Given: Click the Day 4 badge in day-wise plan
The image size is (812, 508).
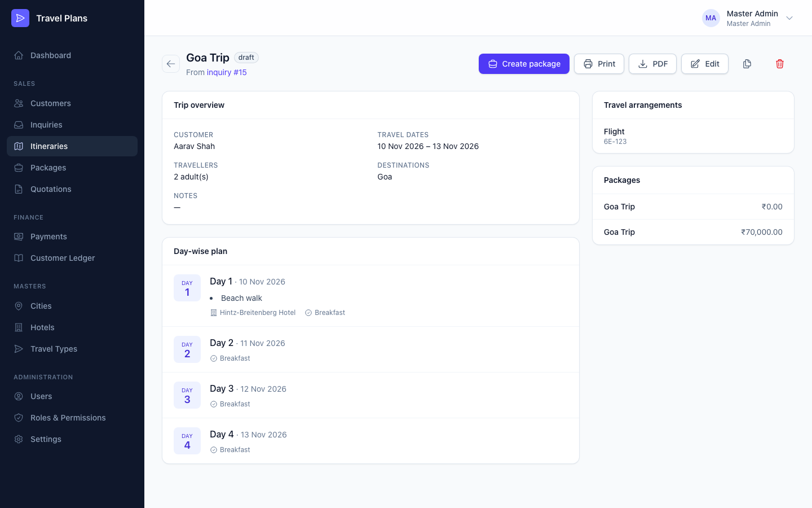Looking at the screenshot, I should pyautogui.click(x=187, y=441).
